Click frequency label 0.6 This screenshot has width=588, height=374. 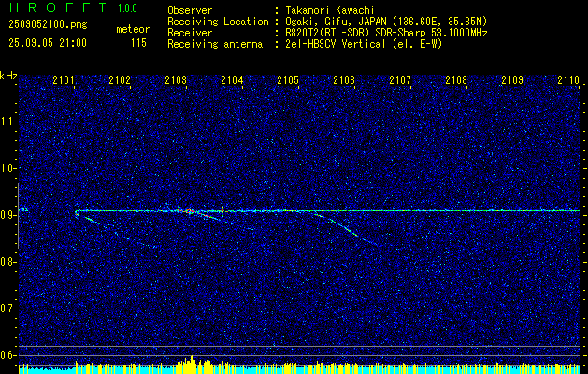[x=7, y=355]
